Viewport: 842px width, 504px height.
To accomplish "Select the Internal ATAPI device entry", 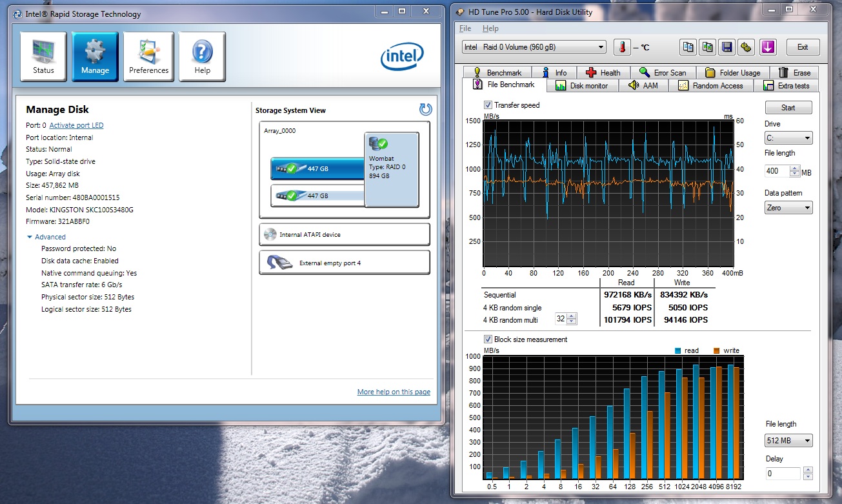I will coord(345,234).
